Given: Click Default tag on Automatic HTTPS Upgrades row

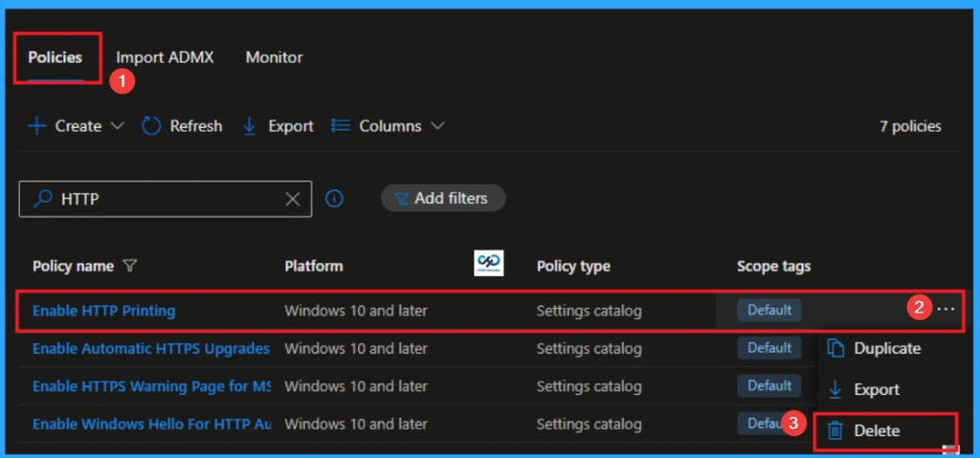Looking at the screenshot, I should 768,348.
